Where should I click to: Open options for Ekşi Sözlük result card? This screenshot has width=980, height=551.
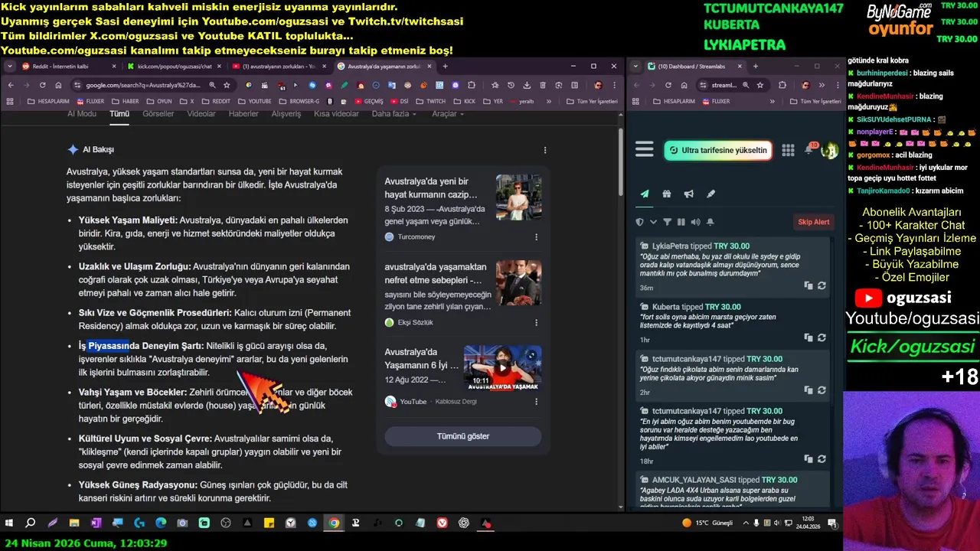536,323
